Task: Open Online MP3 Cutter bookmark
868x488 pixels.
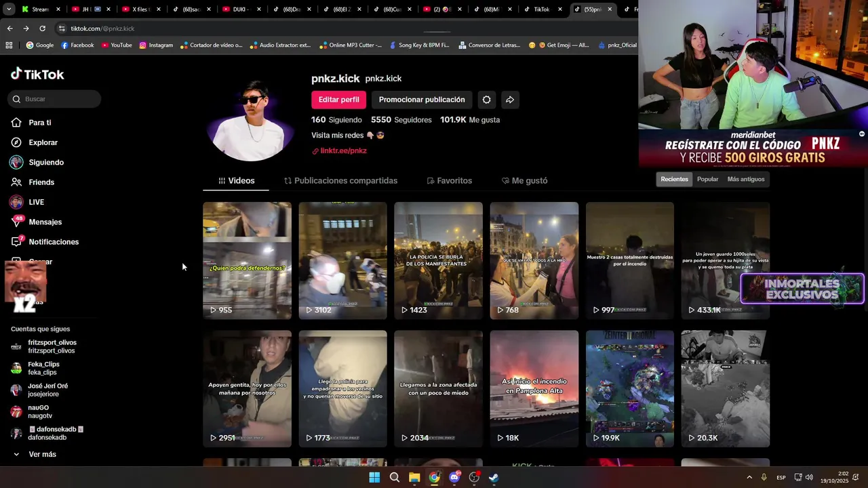Action: click(x=351, y=45)
